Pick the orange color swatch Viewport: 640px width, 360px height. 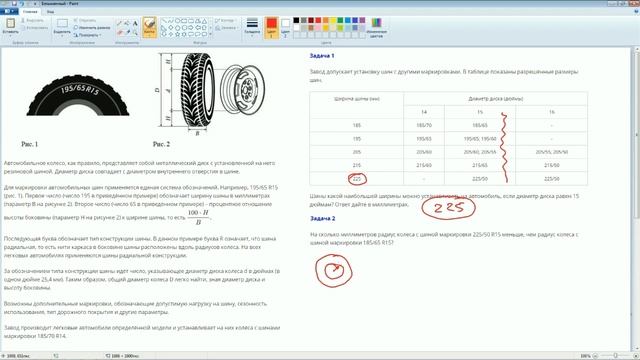[x=326, y=20]
